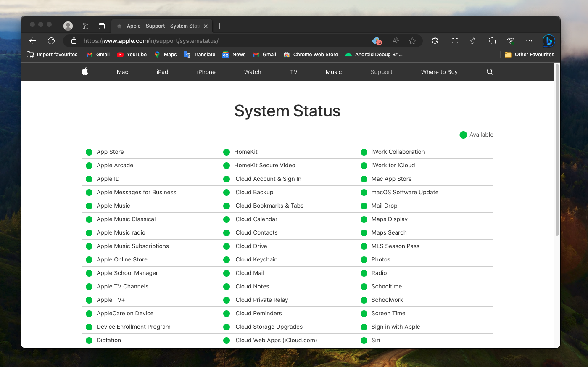Click the Available legend label
Screen dimensions: 588x367
click(481, 135)
